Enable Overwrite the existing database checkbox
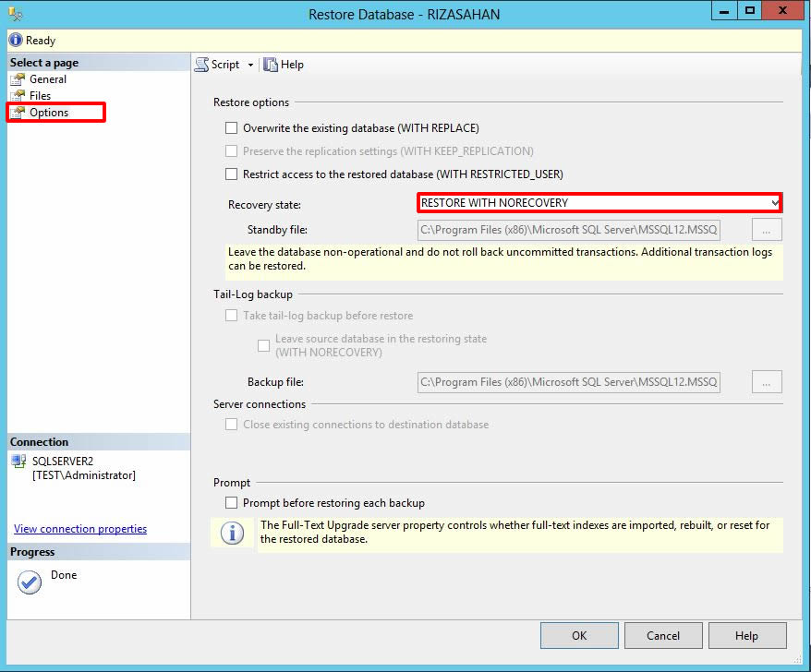 (x=232, y=128)
